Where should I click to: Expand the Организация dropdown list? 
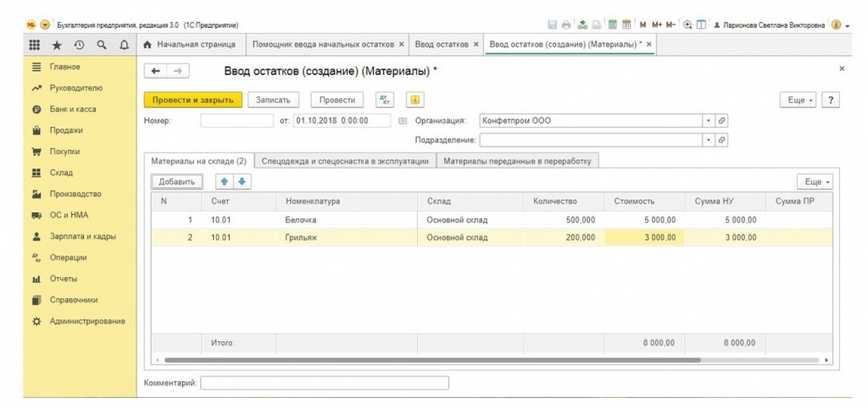point(709,121)
